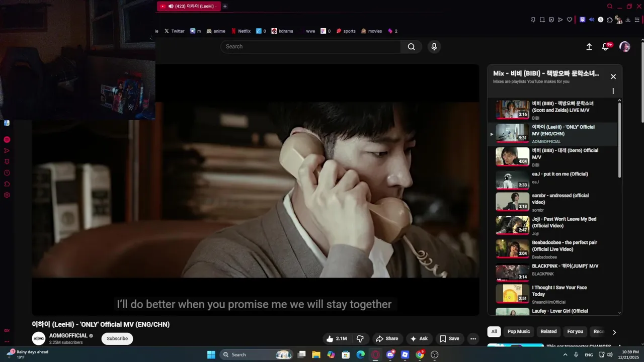Image resolution: width=644 pixels, height=362 pixels.
Task: Select the Pop Music filter chip
Action: 519,332
